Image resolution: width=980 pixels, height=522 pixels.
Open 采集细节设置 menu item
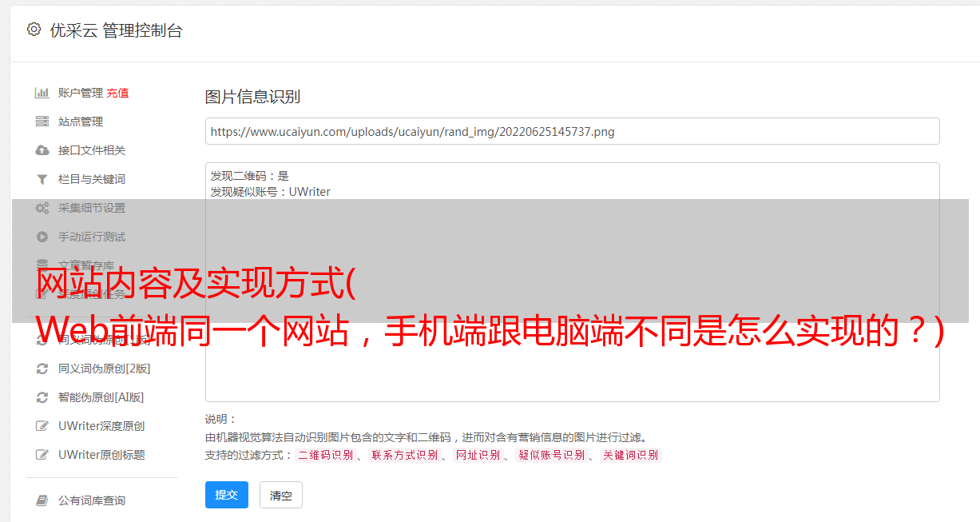click(x=92, y=208)
